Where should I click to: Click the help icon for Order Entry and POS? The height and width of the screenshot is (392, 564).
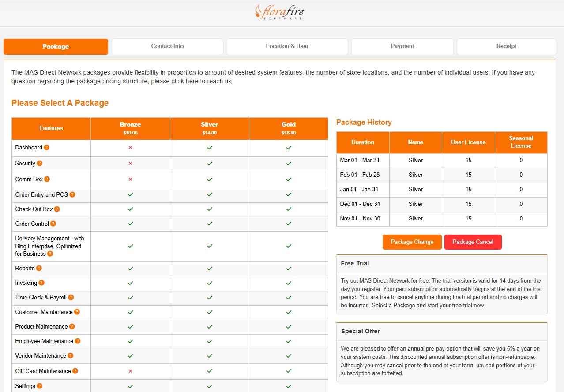pyautogui.click(x=72, y=194)
